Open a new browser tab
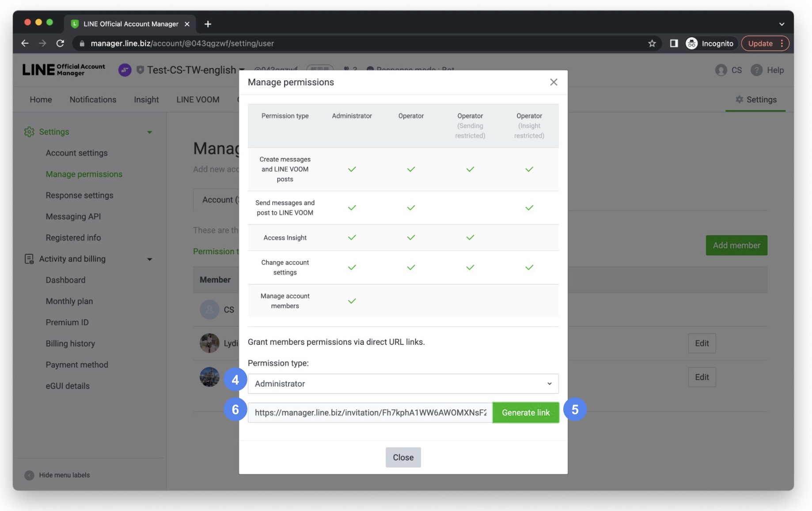The image size is (812, 511). point(208,24)
